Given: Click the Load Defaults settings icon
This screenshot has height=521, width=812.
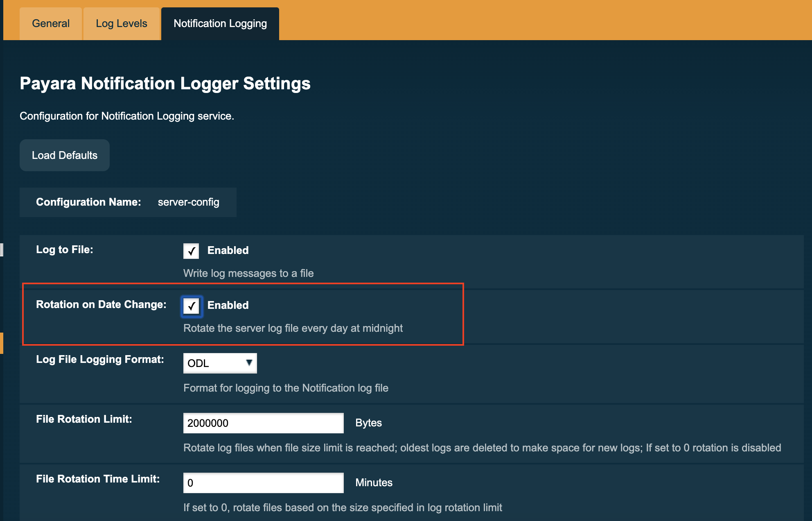Looking at the screenshot, I should point(65,154).
